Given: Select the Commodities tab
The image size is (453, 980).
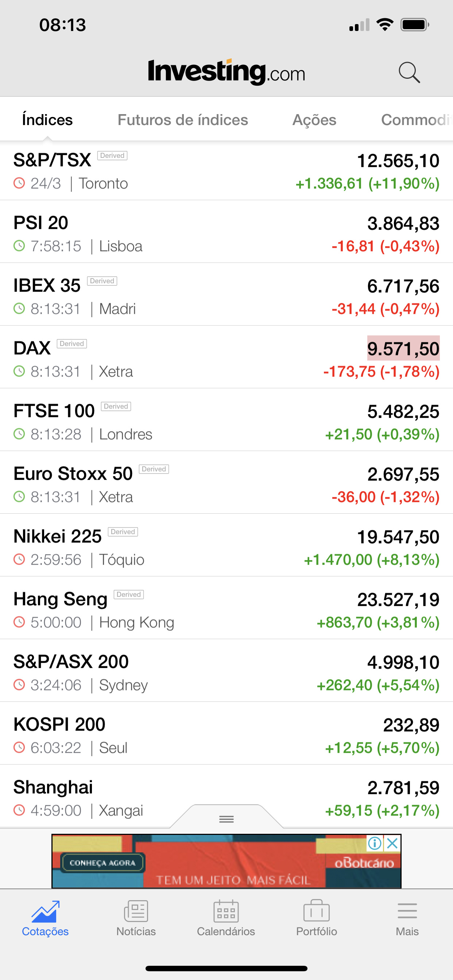Looking at the screenshot, I should pos(416,120).
